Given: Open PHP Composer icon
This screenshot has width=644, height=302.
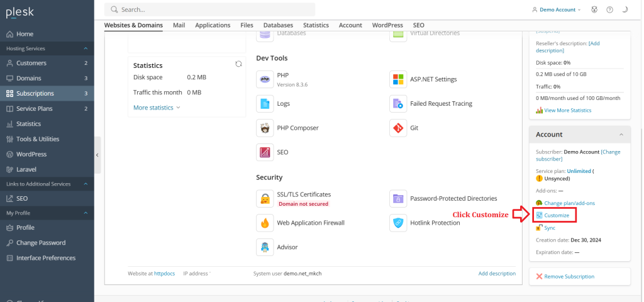Looking at the screenshot, I should tap(265, 128).
